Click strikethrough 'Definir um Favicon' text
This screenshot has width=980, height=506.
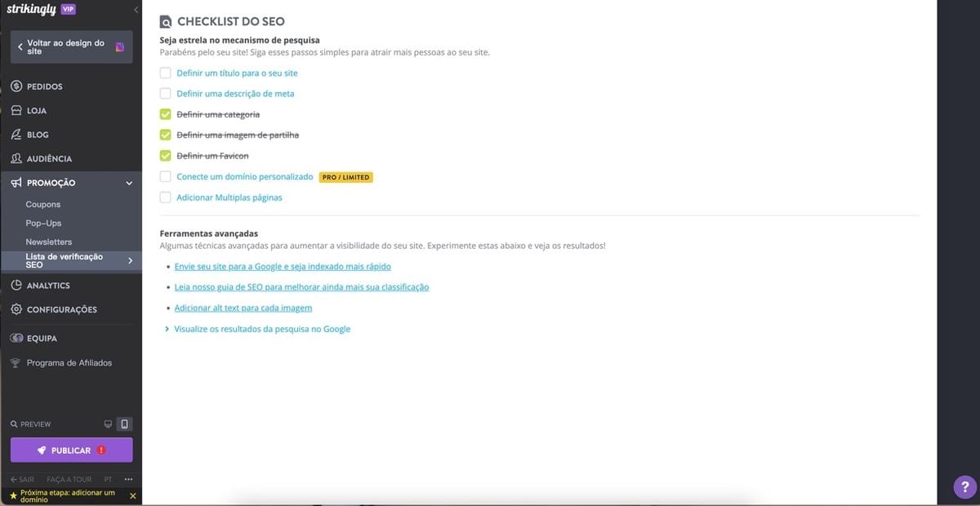tap(212, 155)
